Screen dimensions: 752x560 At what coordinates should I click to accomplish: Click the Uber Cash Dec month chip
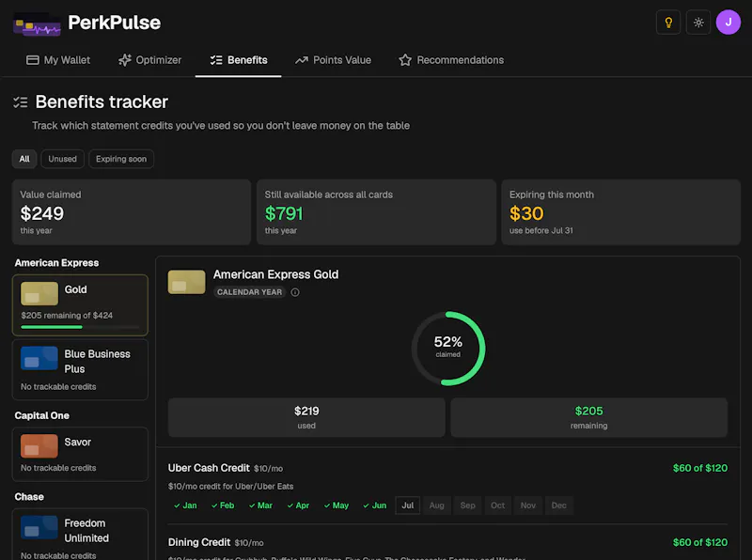558,506
